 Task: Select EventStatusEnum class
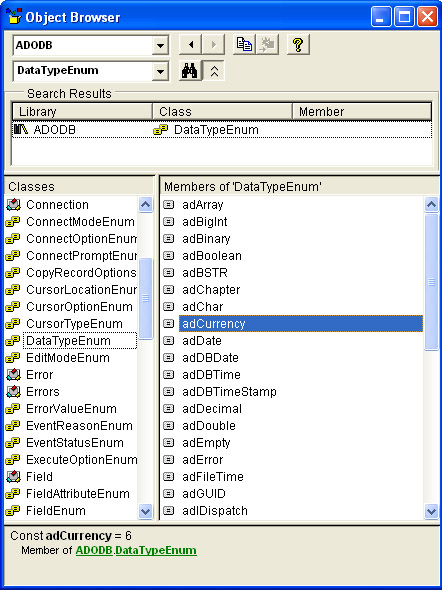[75, 442]
